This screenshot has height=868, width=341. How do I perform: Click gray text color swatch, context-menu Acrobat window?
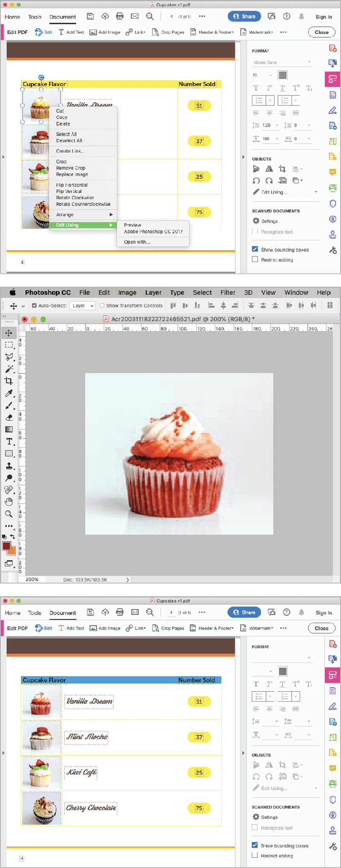(x=283, y=75)
